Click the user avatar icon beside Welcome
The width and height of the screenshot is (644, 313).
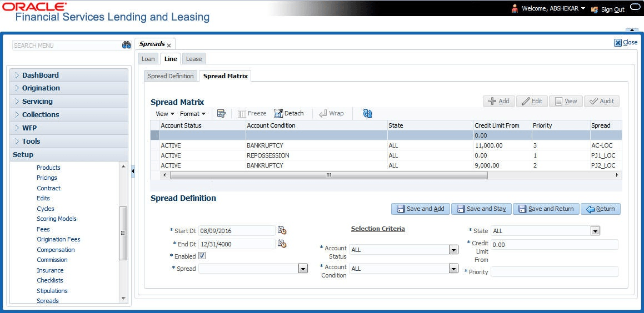(x=515, y=9)
